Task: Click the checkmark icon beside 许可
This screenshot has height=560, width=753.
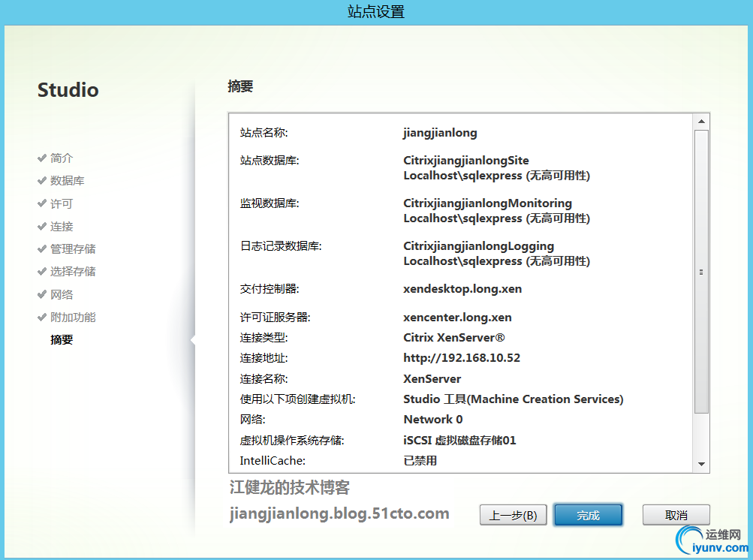Action: [42, 203]
